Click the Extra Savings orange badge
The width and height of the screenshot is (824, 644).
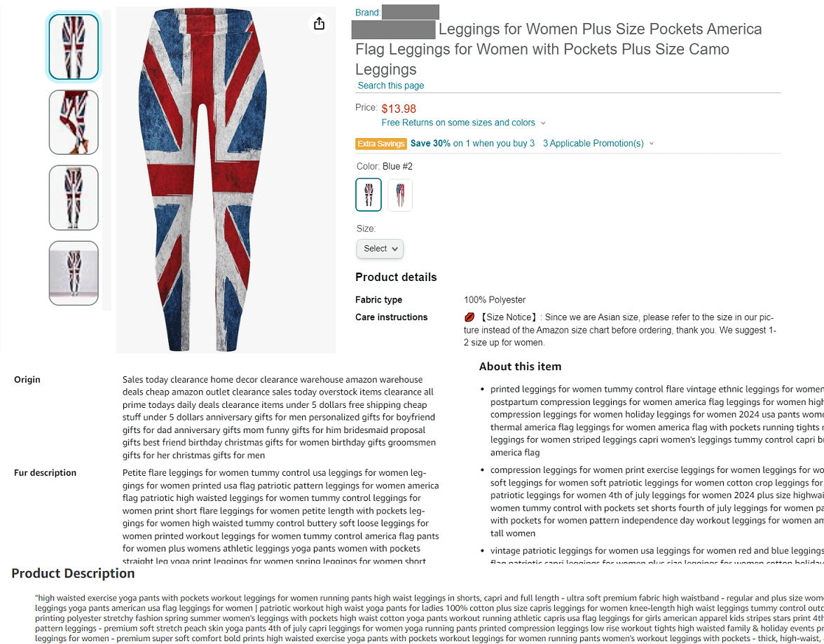coord(380,143)
